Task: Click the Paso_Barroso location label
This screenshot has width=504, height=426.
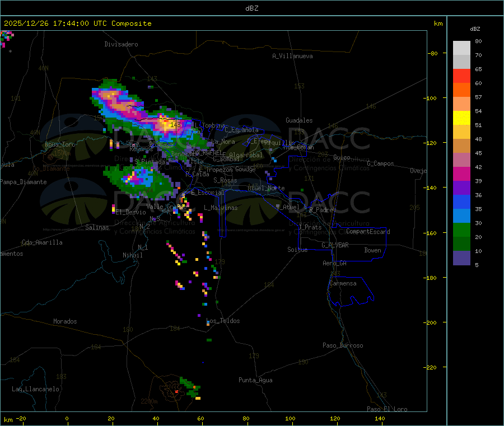Action: point(343,345)
